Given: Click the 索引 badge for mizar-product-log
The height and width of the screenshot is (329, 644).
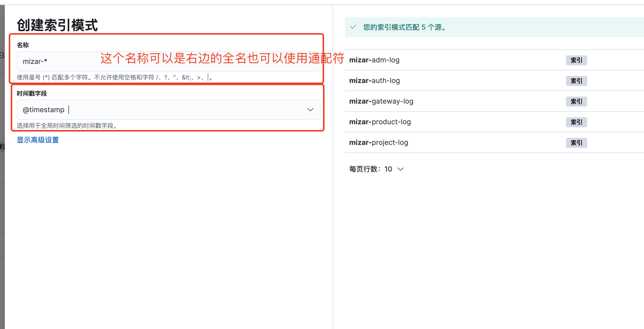Looking at the screenshot, I should coord(576,122).
